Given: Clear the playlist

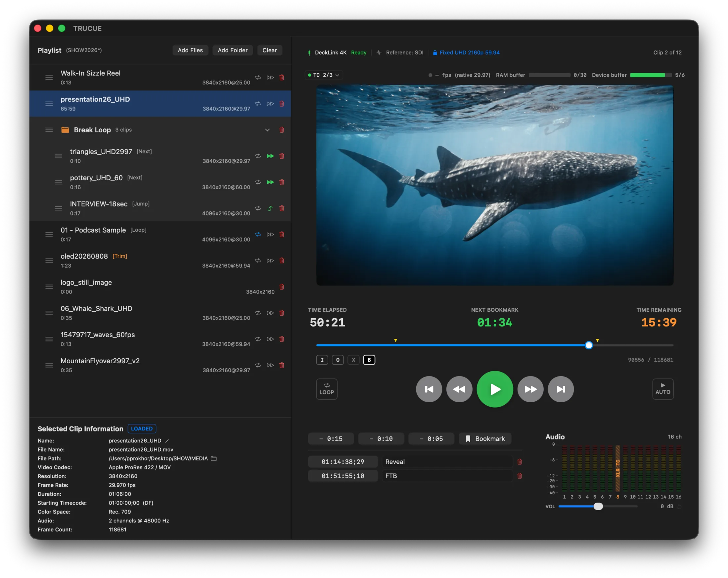Looking at the screenshot, I should point(269,50).
